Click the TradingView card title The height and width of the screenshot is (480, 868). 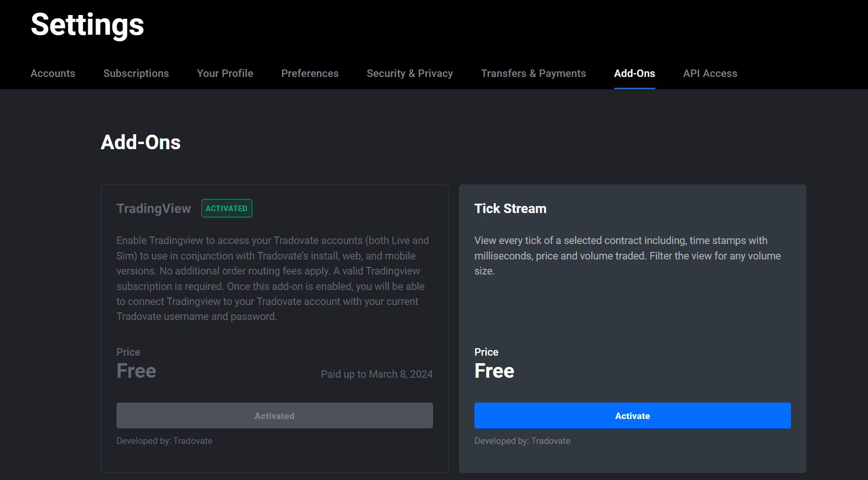[154, 208]
